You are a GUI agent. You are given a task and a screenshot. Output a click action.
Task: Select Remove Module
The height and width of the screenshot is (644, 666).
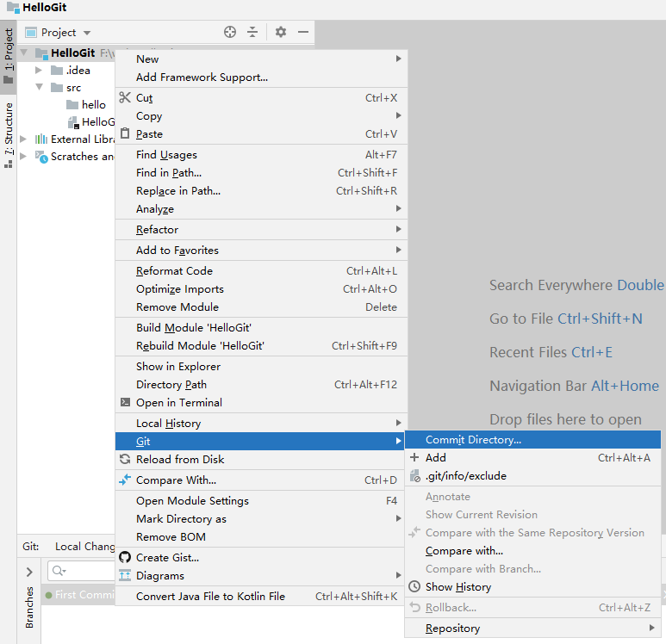point(261,307)
